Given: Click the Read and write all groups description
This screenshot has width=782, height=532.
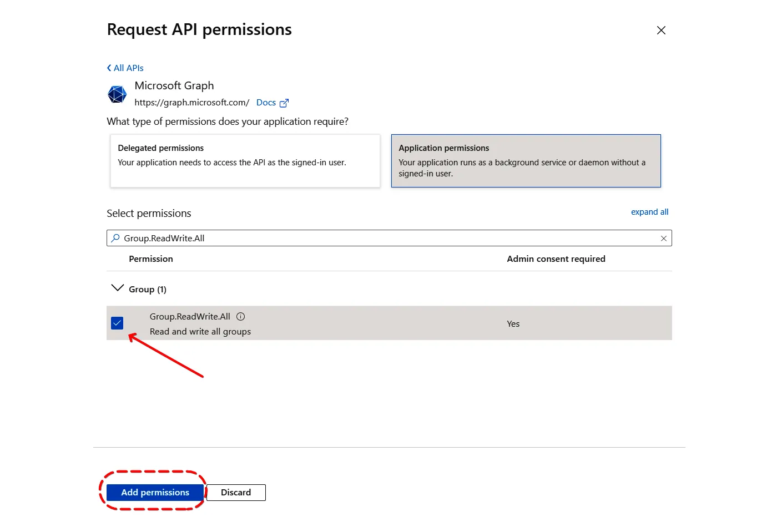Looking at the screenshot, I should click(x=200, y=332).
